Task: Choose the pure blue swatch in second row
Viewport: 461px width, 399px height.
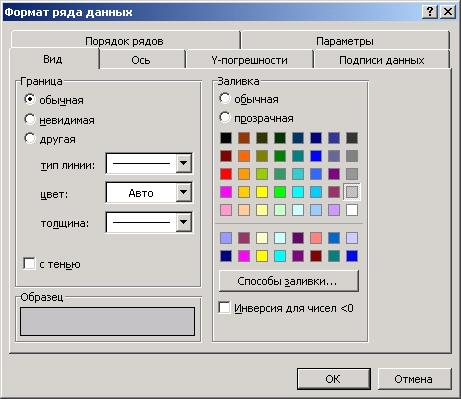Action: 316,156
